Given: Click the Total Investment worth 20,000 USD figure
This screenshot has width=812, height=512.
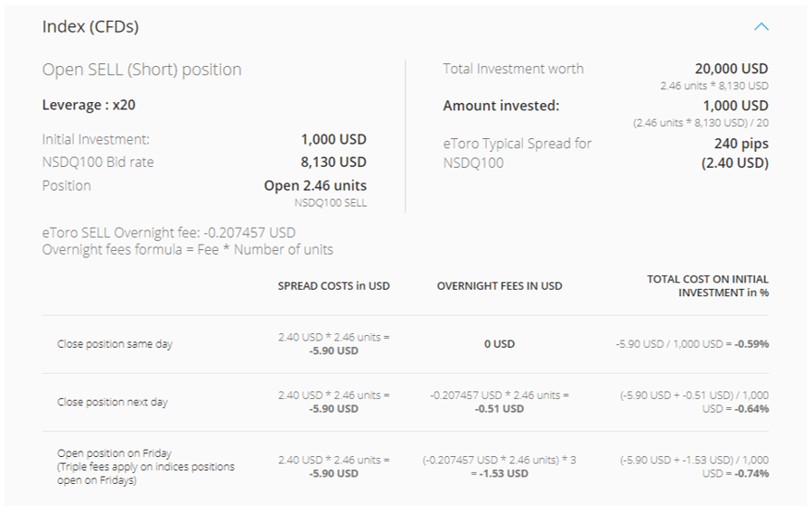Looking at the screenshot, I should 732,69.
